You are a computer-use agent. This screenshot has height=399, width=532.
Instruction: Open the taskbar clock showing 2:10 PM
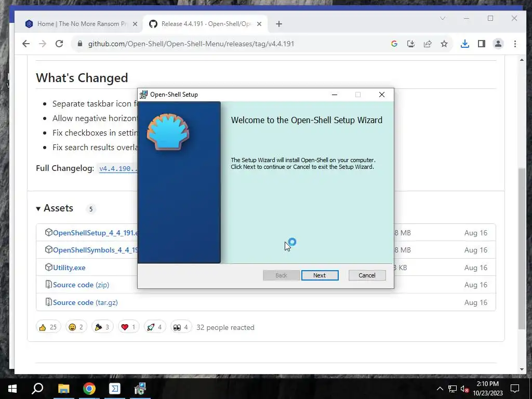pos(488,389)
